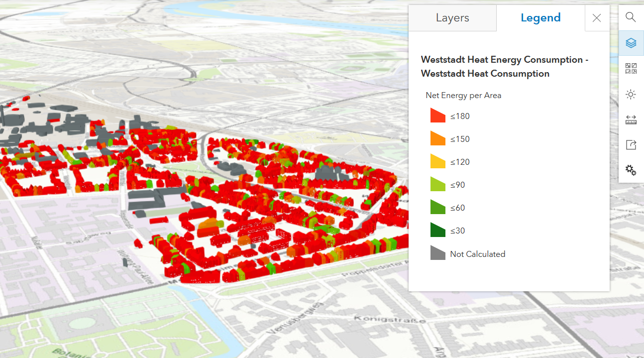Select the Legend tab
The image size is (644, 358).
(540, 18)
